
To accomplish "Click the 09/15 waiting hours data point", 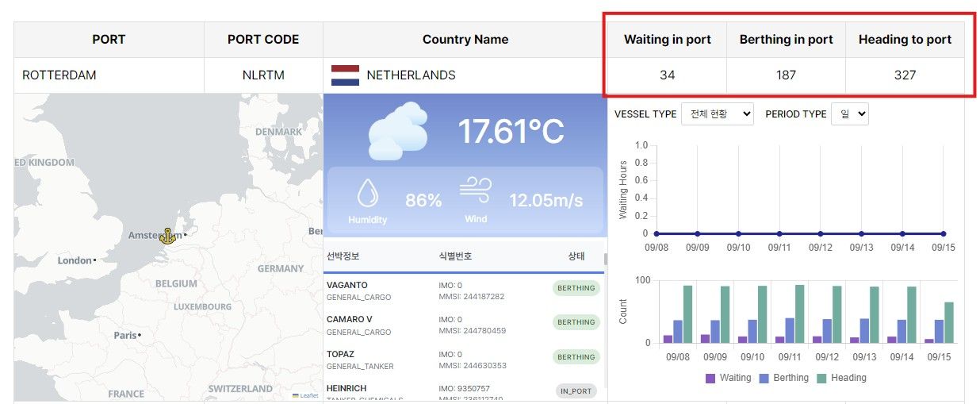I will click(x=944, y=233).
